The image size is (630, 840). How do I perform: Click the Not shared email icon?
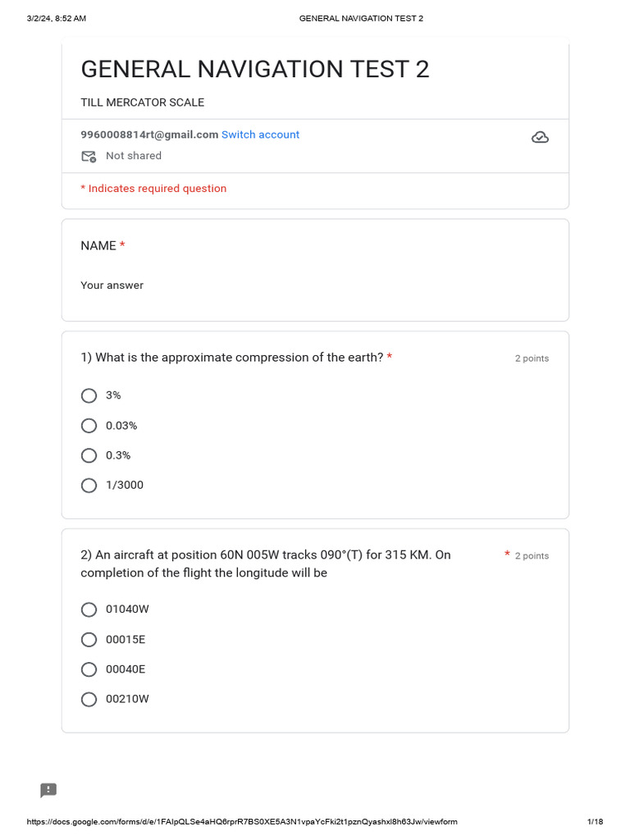(x=89, y=156)
